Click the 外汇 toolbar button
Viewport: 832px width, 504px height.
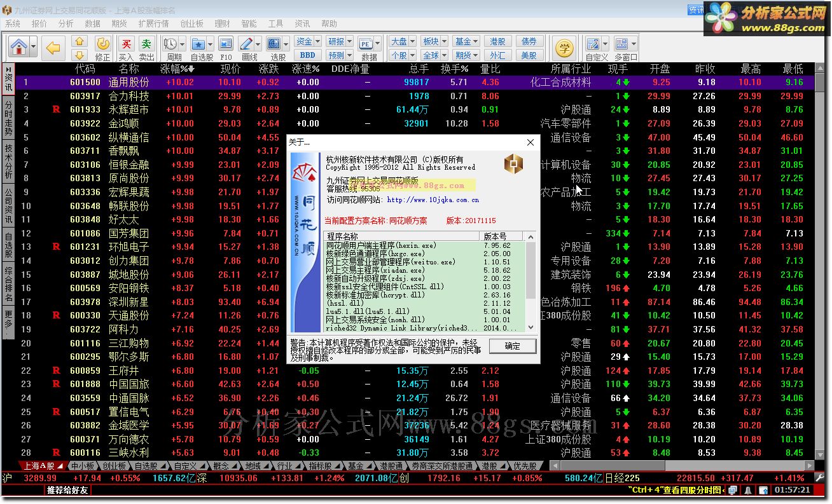(x=497, y=55)
